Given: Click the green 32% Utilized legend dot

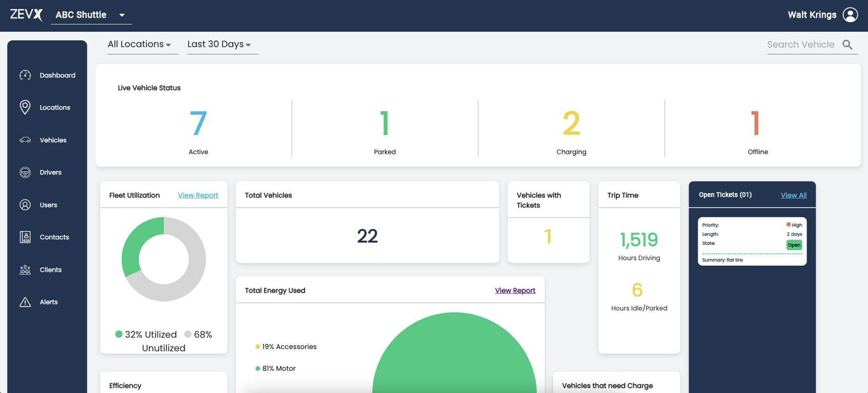Looking at the screenshot, I should coord(119,334).
